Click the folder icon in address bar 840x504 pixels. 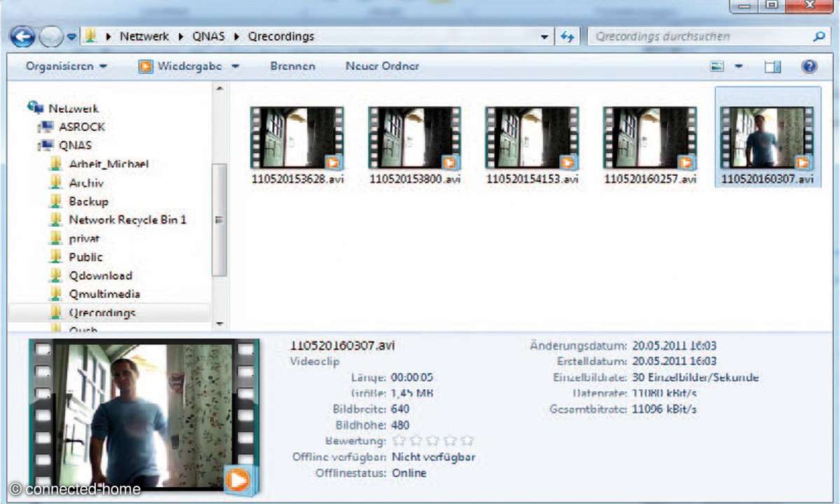click(90, 36)
